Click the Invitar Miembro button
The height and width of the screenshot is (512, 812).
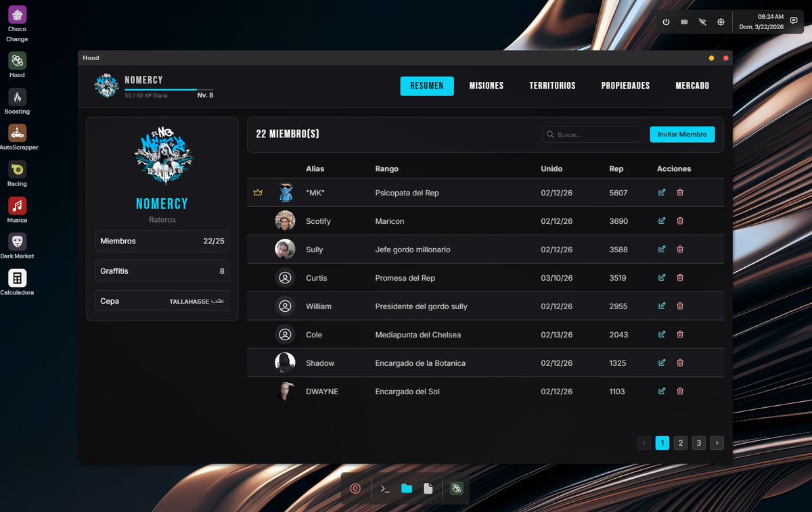pos(682,135)
